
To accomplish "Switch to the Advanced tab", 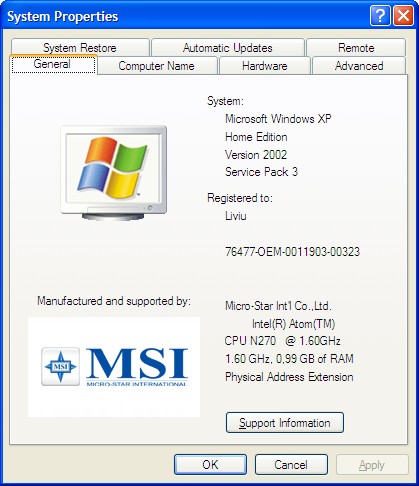I will click(359, 66).
